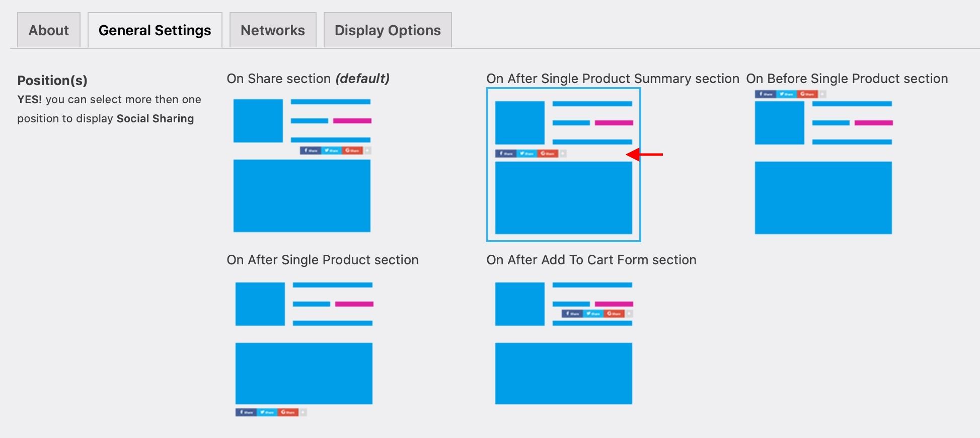Viewport: 980px width, 438px height.
Task: Click share buttons in Add To Cart preview
Action: (597, 314)
